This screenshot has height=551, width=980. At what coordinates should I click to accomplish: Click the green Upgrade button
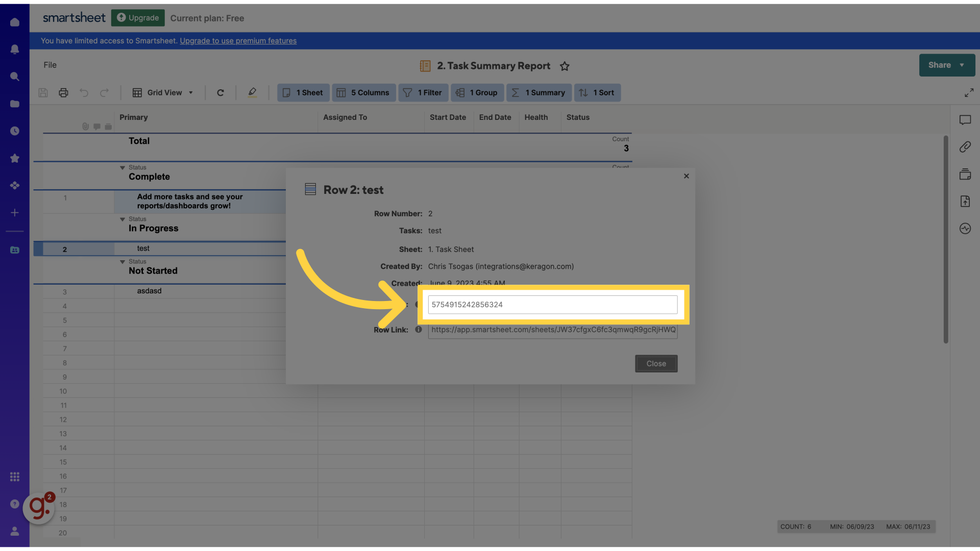point(138,18)
